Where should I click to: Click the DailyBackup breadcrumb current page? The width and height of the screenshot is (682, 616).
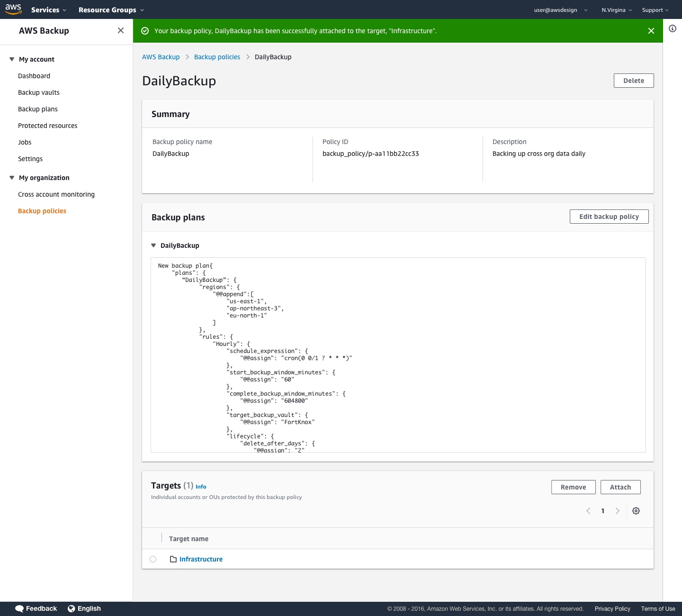[x=273, y=57]
